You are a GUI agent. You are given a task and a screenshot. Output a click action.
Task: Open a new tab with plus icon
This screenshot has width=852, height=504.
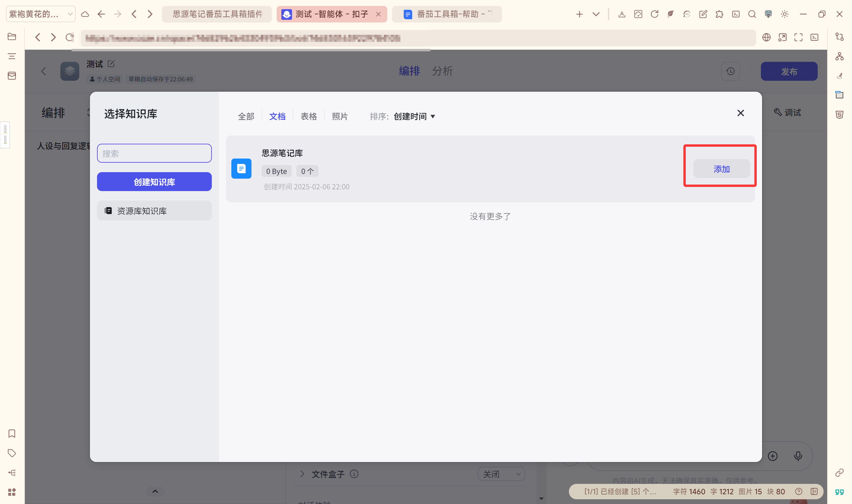pyautogui.click(x=579, y=14)
